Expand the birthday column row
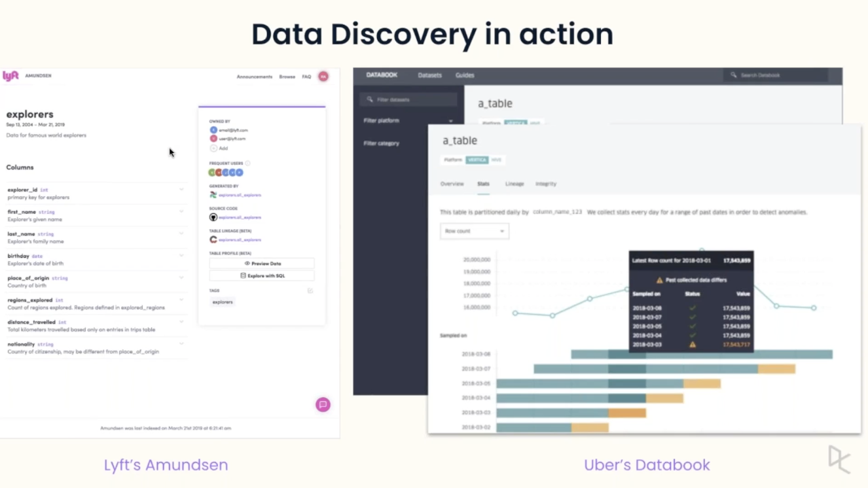This screenshot has width=868, height=488. tap(181, 255)
